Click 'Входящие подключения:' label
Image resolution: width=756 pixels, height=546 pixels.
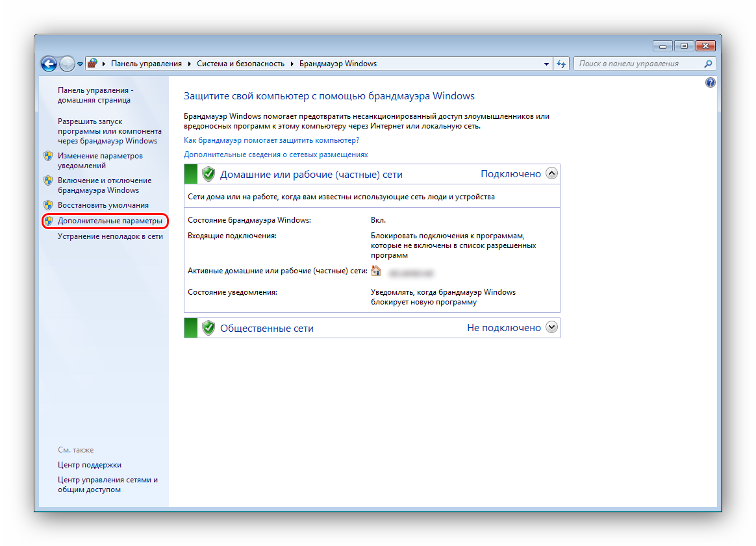tap(232, 236)
